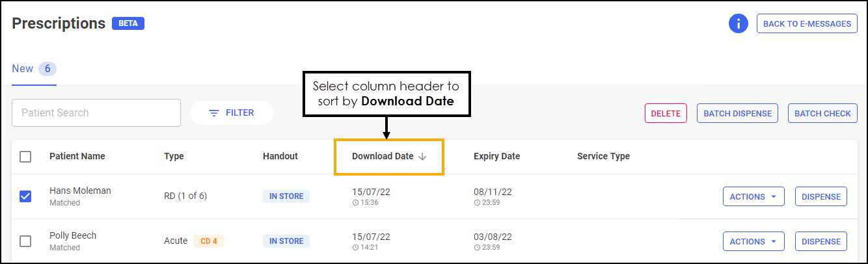This screenshot has height=264, width=868.
Task: Open the Filter options
Action: tap(232, 113)
